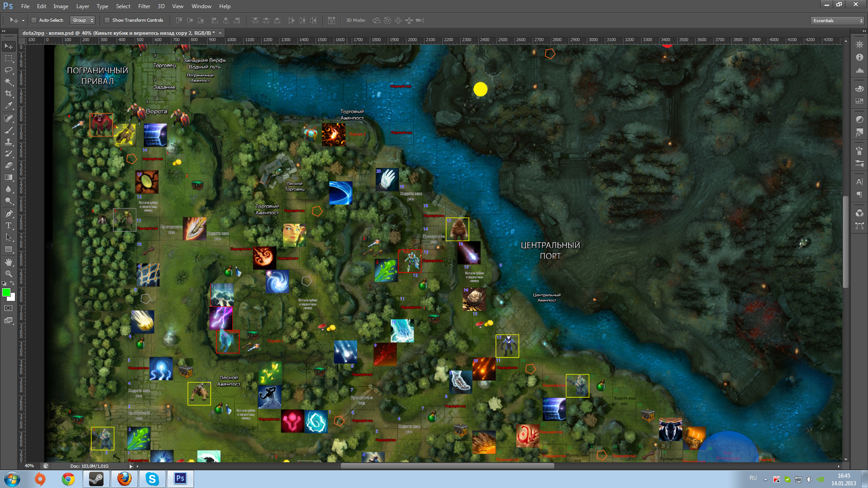The height and width of the screenshot is (488, 868).
Task: Select the Rectangle shape tool
Action: (9, 249)
